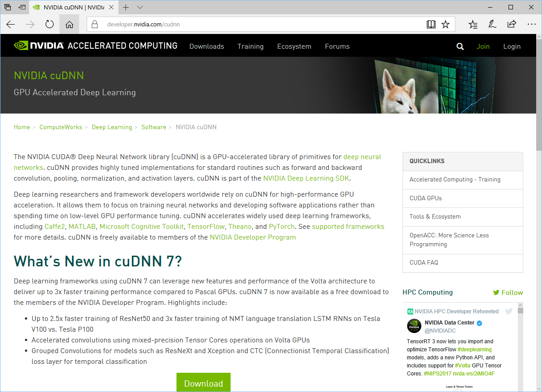Open a new tab with plus

[126, 8]
